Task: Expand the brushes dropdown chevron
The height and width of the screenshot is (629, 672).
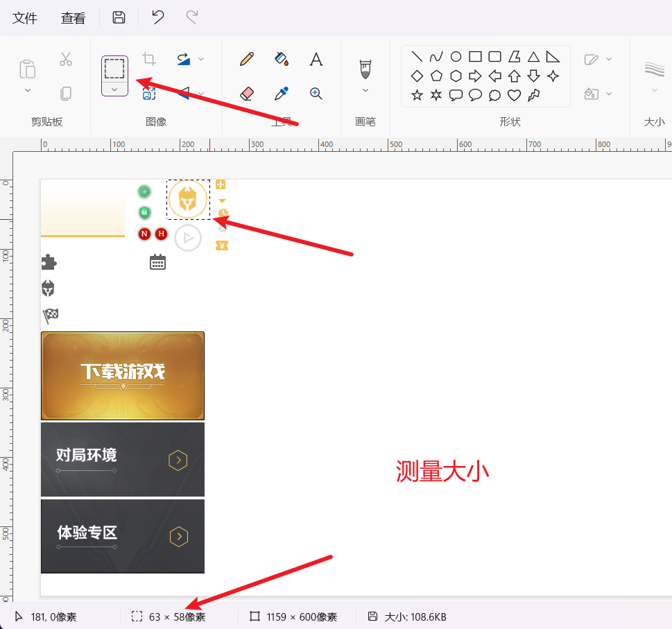Action: tap(365, 90)
